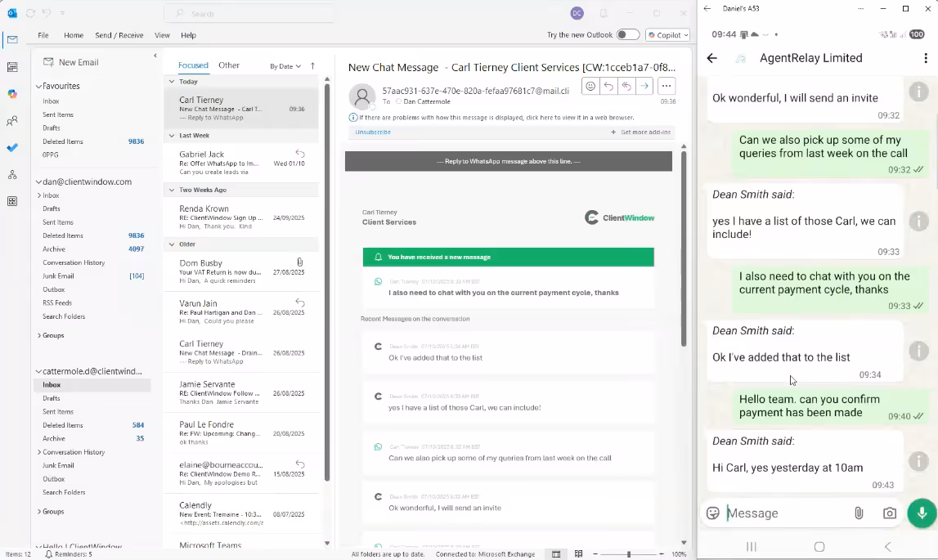Click the view in web browser info message

pyautogui.click(x=491, y=118)
